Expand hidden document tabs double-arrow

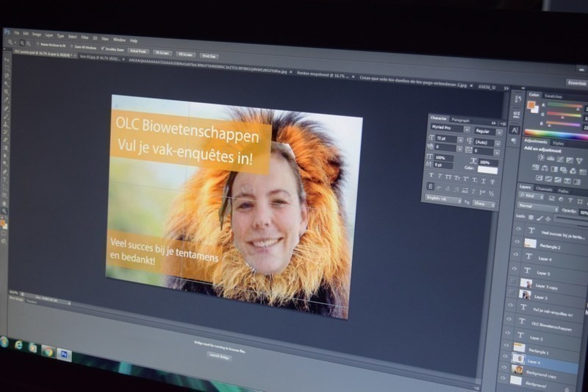[506, 88]
